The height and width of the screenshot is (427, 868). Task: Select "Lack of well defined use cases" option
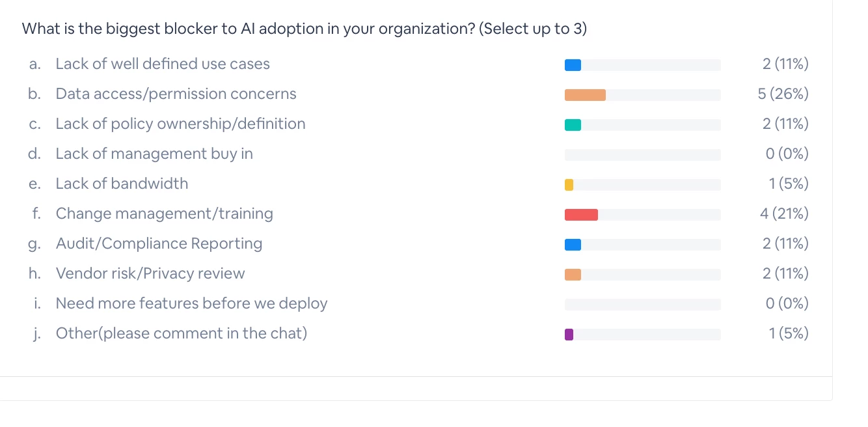pyautogui.click(x=163, y=64)
